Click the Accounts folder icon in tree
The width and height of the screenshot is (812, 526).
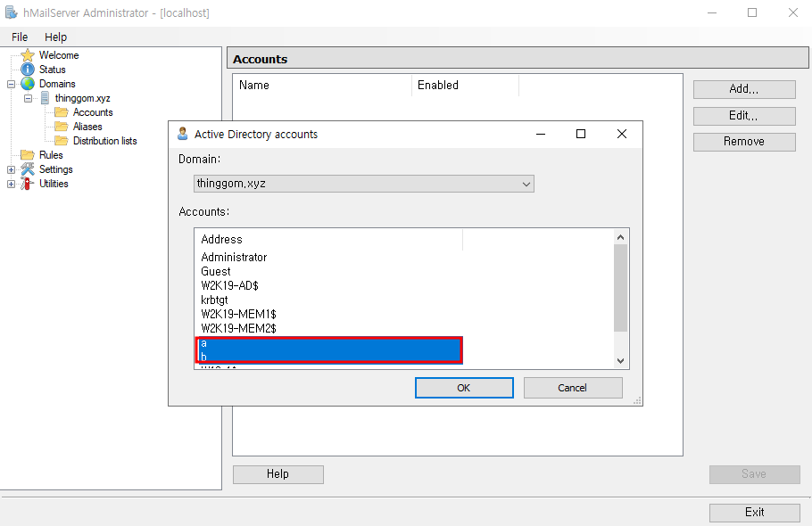tap(61, 112)
